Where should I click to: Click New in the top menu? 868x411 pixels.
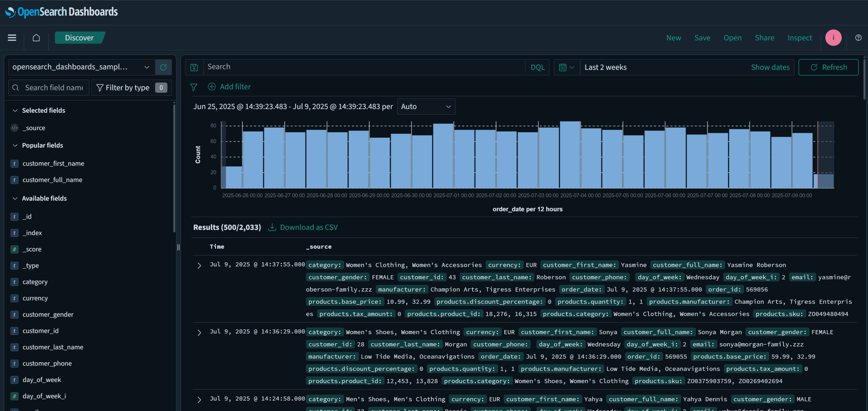tap(673, 38)
